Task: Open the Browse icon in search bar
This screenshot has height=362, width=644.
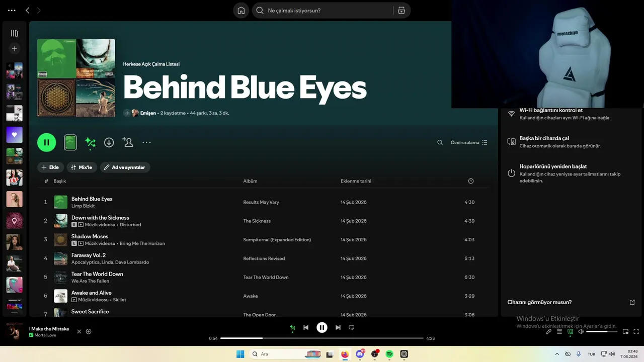Action: (401, 11)
